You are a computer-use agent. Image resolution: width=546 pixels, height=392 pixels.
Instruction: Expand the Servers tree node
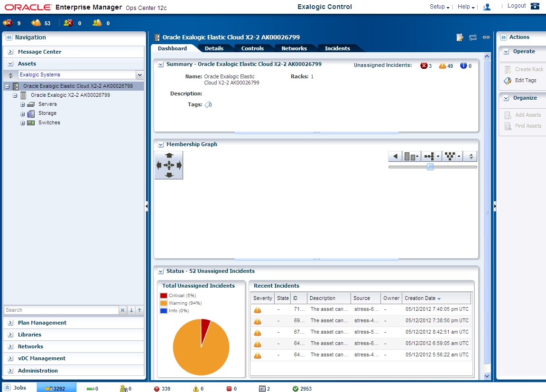coord(23,104)
